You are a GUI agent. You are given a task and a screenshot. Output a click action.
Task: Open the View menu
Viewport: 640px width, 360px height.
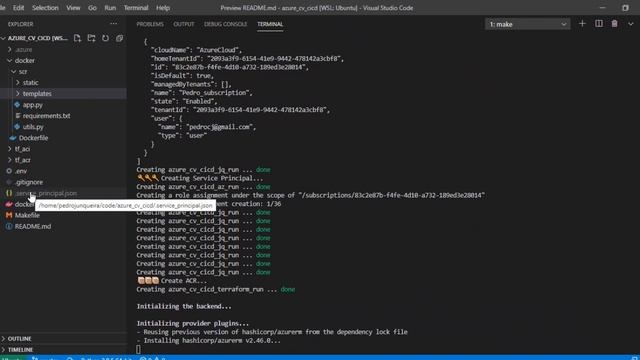coord(73,8)
